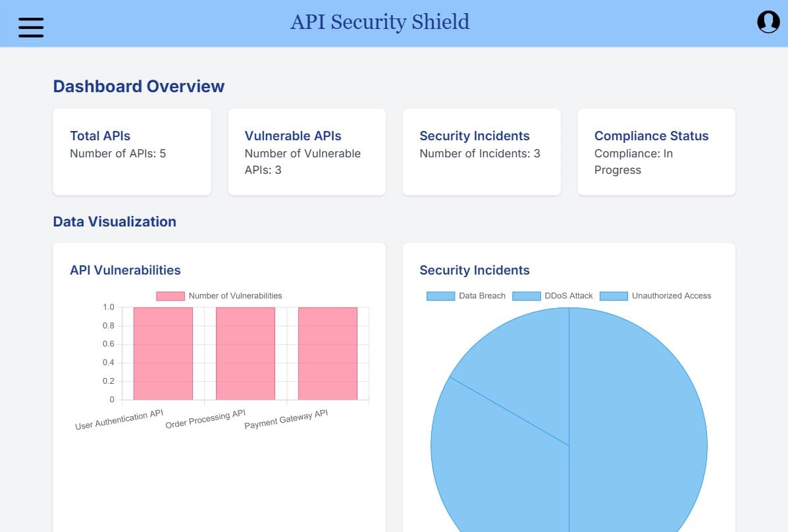788x532 pixels.
Task: Open the Vulnerable APIs card
Action: tap(307, 151)
